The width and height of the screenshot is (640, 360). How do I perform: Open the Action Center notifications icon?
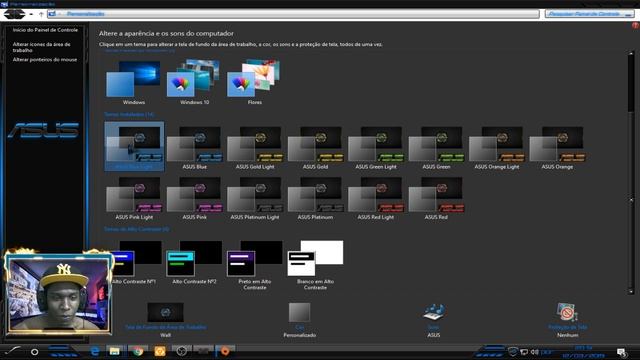point(622,352)
